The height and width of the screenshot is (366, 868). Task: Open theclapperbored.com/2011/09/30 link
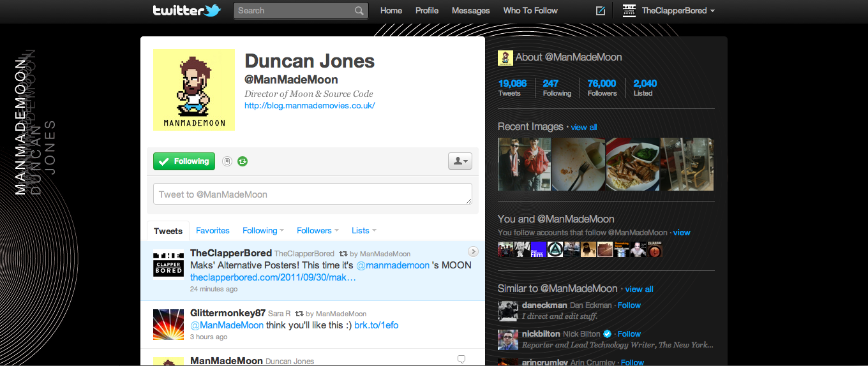point(273,277)
